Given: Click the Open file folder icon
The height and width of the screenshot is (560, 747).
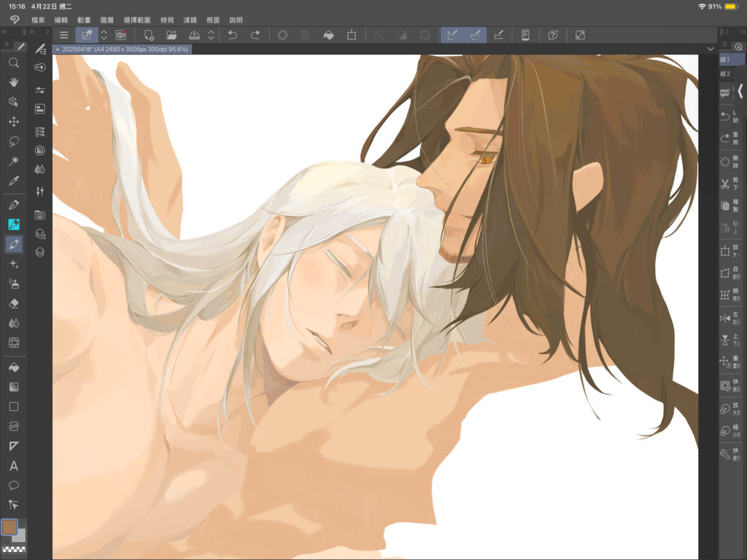Looking at the screenshot, I should [171, 35].
